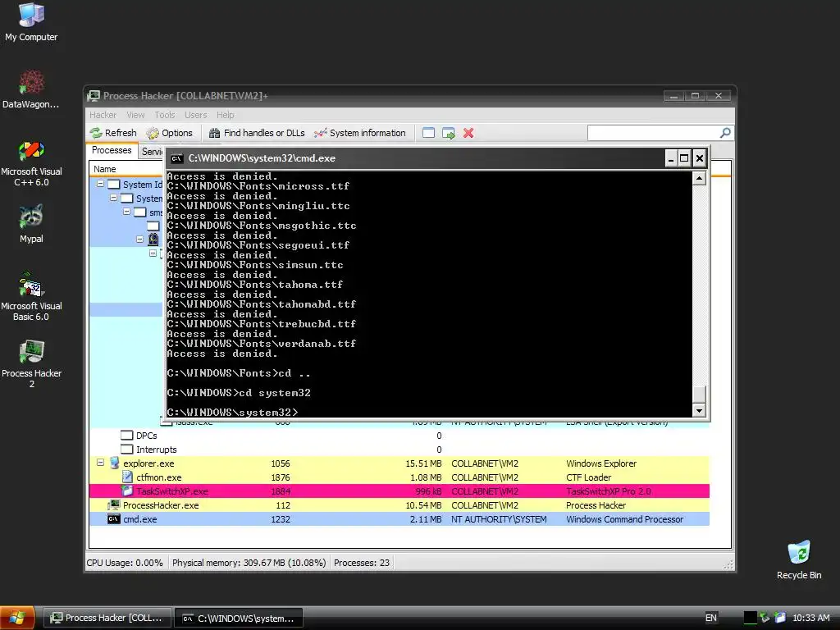Click Physical memory status bar entry

pos(249,563)
